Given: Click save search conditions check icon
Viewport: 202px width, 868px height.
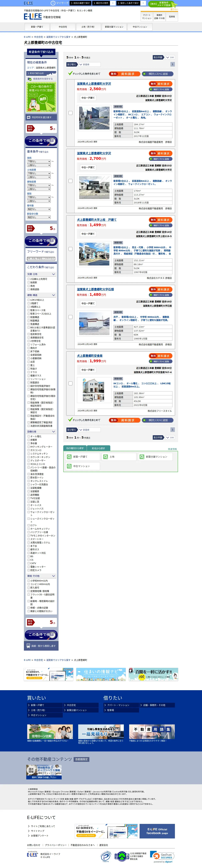Looking at the screenshot, I should pyautogui.click(x=30, y=79).
